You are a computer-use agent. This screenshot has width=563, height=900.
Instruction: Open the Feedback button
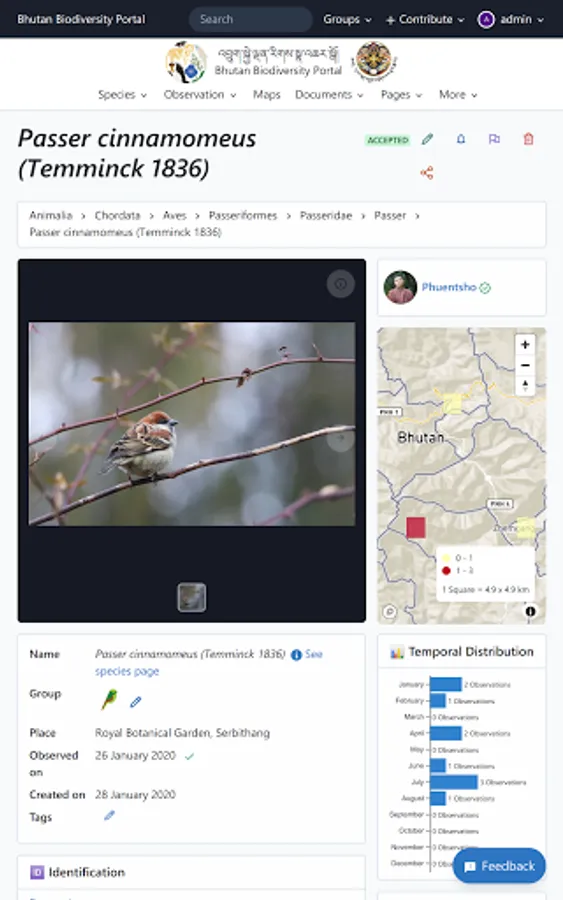pos(499,866)
